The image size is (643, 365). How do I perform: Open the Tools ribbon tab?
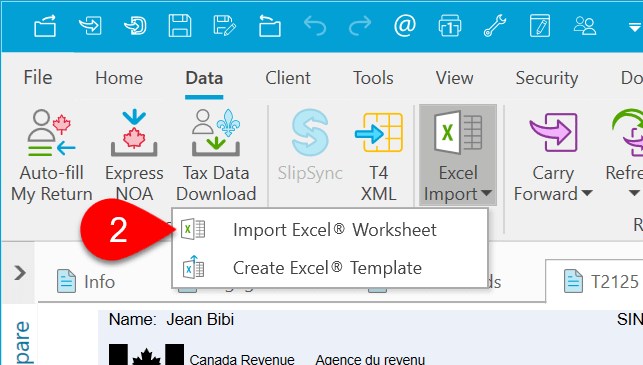(x=373, y=78)
